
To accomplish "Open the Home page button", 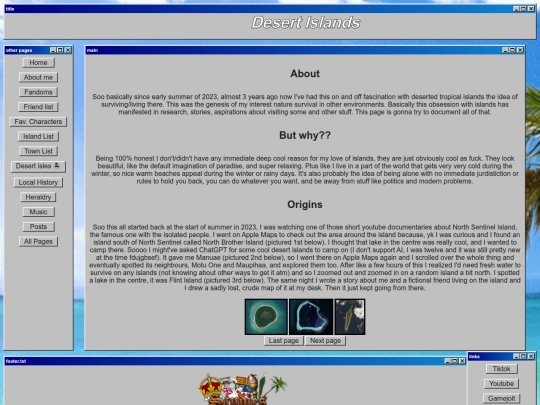I will coord(38,63).
